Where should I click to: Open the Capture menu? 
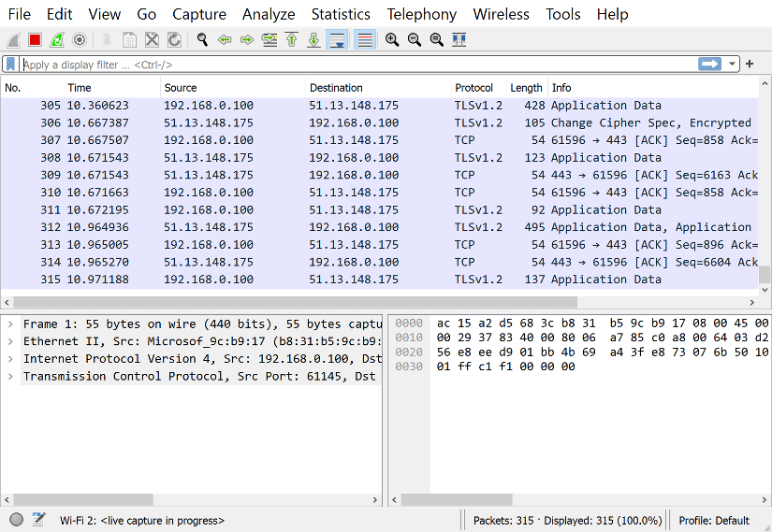pyautogui.click(x=199, y=14)
